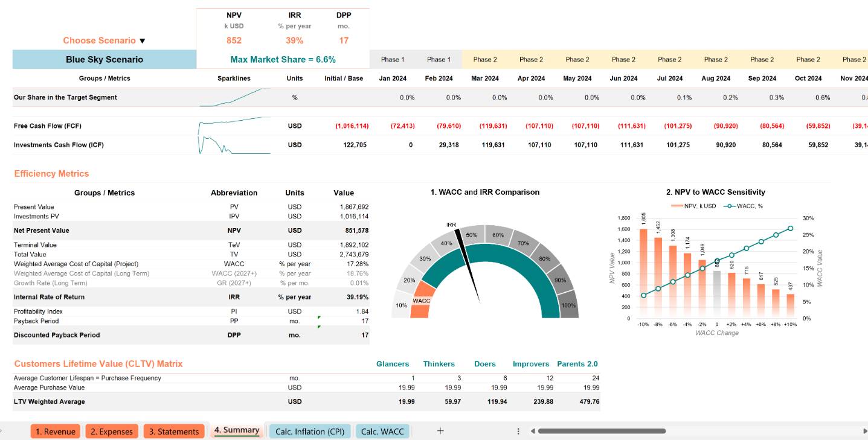Image resolution: width=868 pixels, height=440 pixels.
Task: Open the three-dot sheet options menu
Action: [x=518, y=431]
